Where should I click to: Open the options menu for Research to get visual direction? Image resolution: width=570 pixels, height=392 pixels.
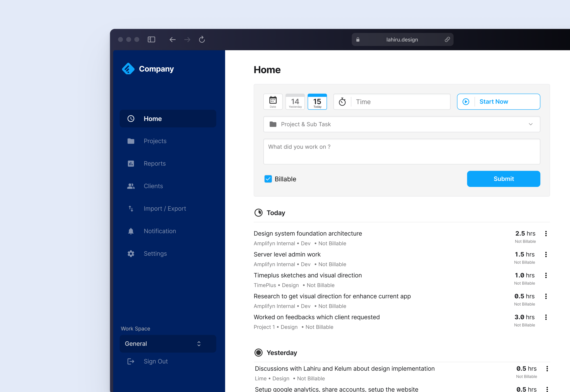coord(546,296)
